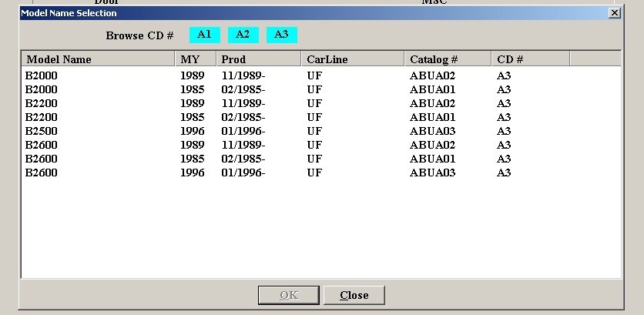Sort by Prod column header
Viewport: 644px width, 315px height.
[258, 59]
